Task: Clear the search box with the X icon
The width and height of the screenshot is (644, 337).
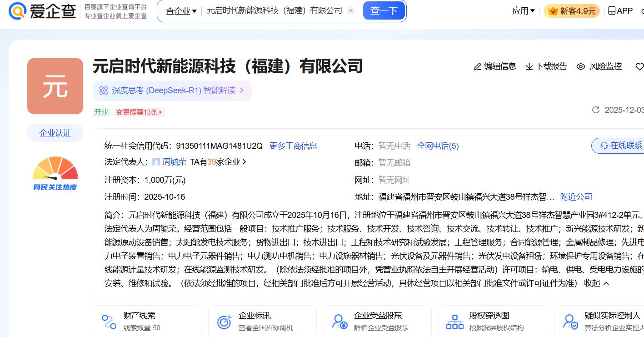Action: click(x=351, y=11)
